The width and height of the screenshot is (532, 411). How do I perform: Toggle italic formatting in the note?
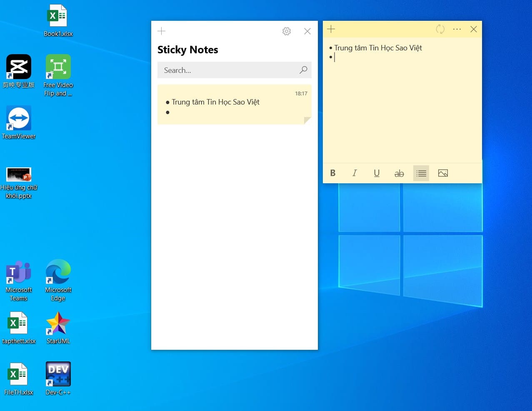coord(355,173)
